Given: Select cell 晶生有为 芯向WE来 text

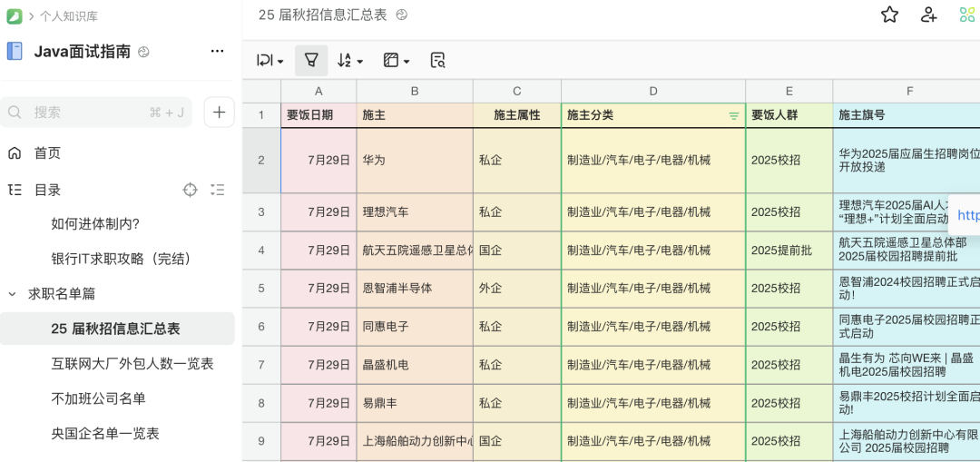Looking at the screenshot, I should click(x=906, y=365).
